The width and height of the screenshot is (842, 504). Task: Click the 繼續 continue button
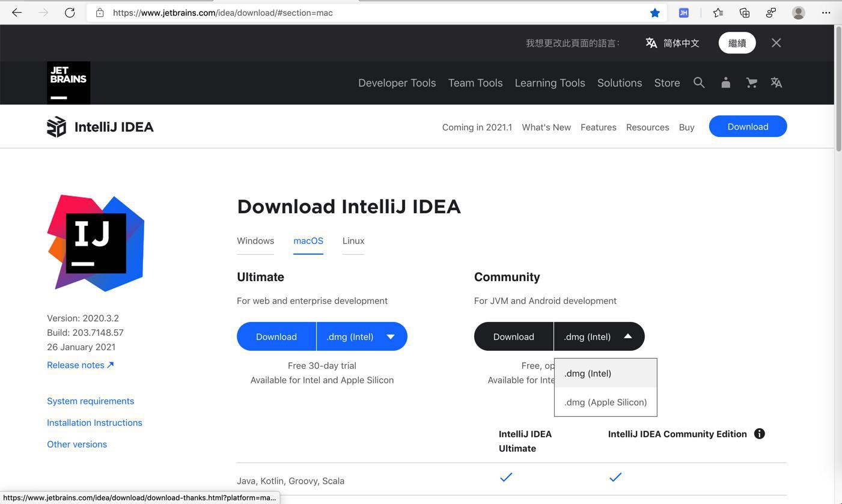coord(737,43)
